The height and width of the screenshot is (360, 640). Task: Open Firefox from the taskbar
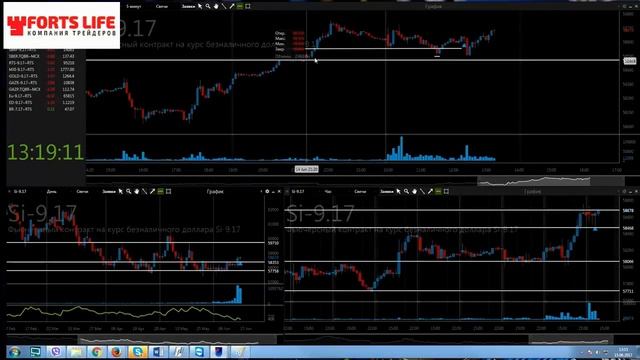pyautogui.click(x=117, y=351)
